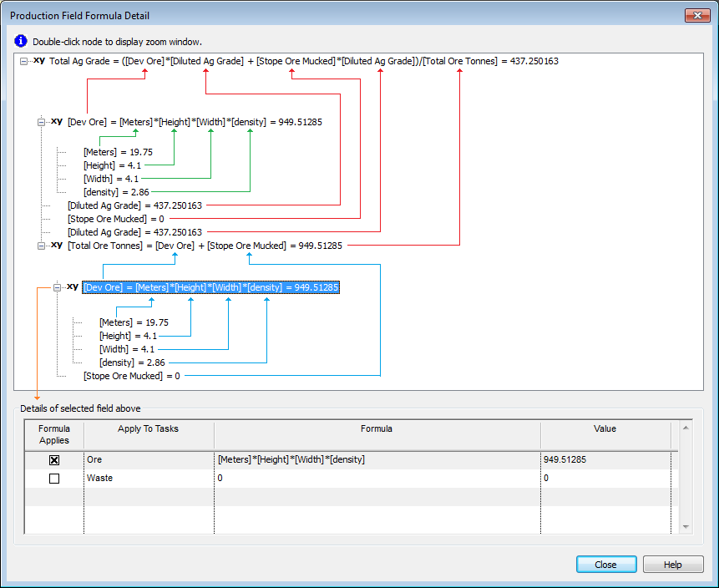Open Help for this dialog
Viewport: 719px width, 588px height.
point(672,565)
